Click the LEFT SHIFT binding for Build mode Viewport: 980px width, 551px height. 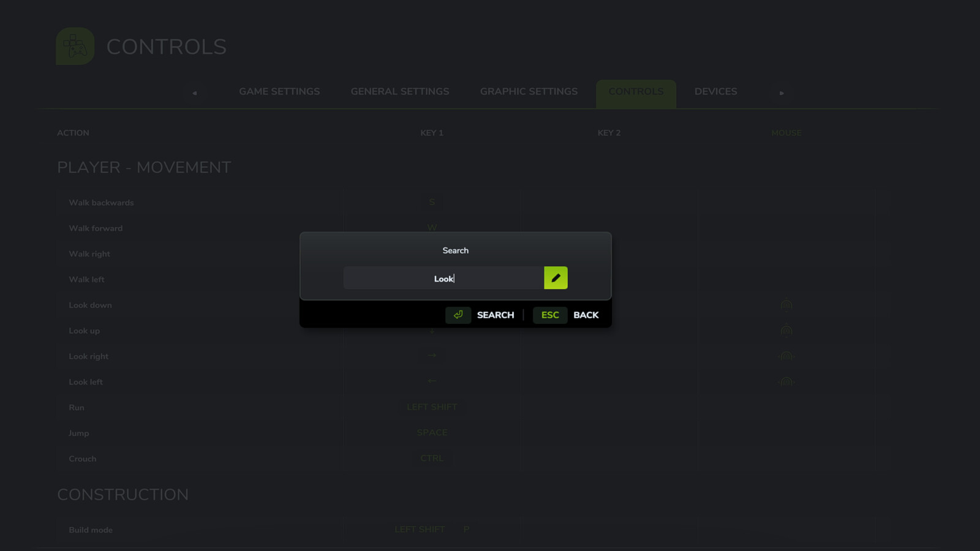[420, 530]
